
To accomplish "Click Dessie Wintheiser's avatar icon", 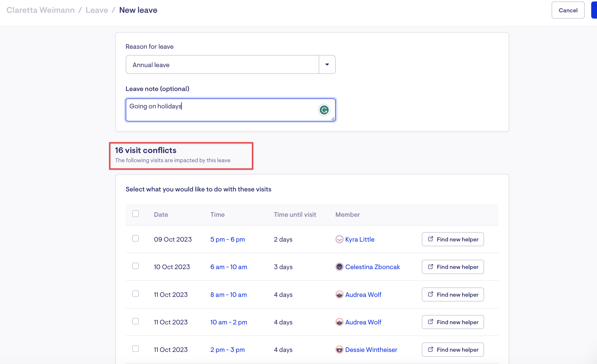I will [x=339, y=350].
